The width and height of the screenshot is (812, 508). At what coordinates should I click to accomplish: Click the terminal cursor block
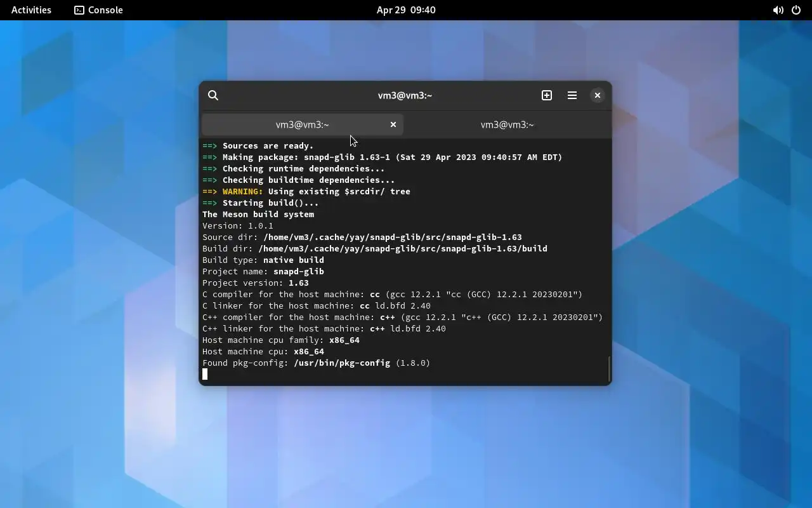[205, 374]
